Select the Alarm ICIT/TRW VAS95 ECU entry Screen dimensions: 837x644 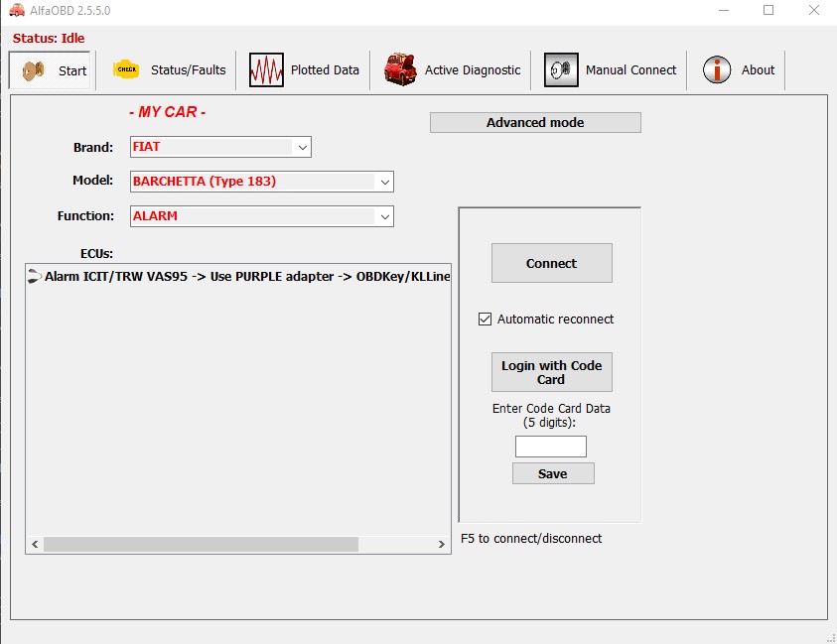pyautogui.click(x=238, y=277)
